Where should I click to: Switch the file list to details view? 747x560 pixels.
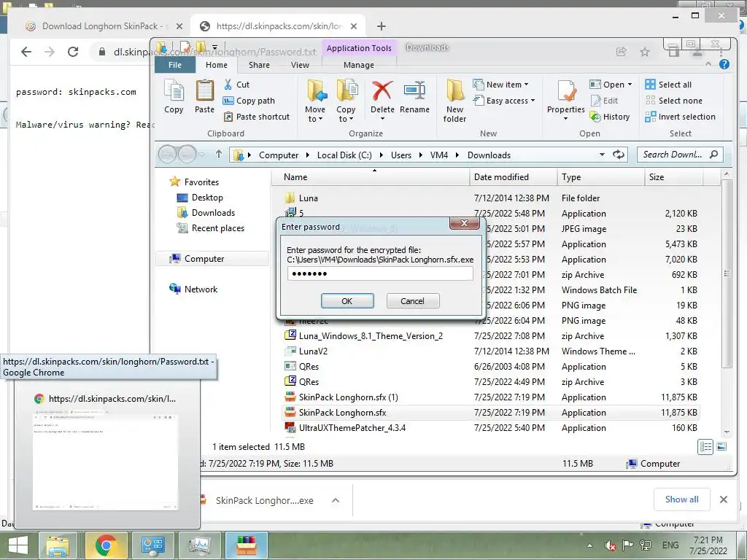(x=705, y=447)
